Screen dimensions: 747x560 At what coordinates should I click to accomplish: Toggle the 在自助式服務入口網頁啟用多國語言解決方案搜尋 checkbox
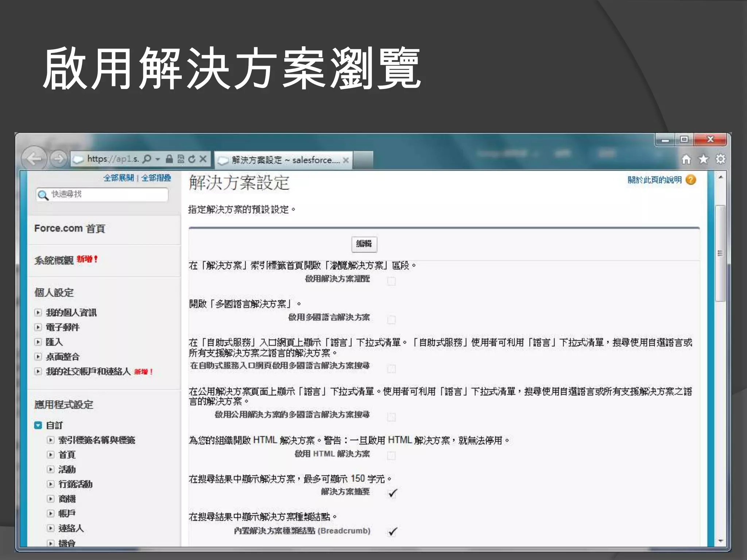(391, 369)
